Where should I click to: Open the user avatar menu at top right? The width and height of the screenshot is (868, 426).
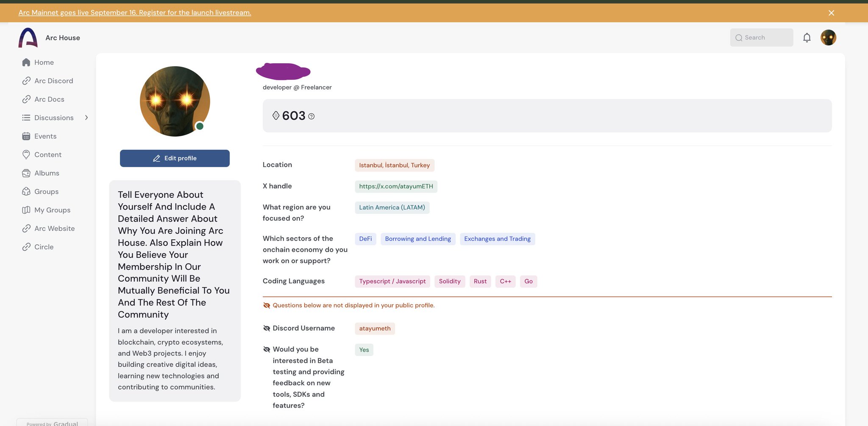point(828,38)
